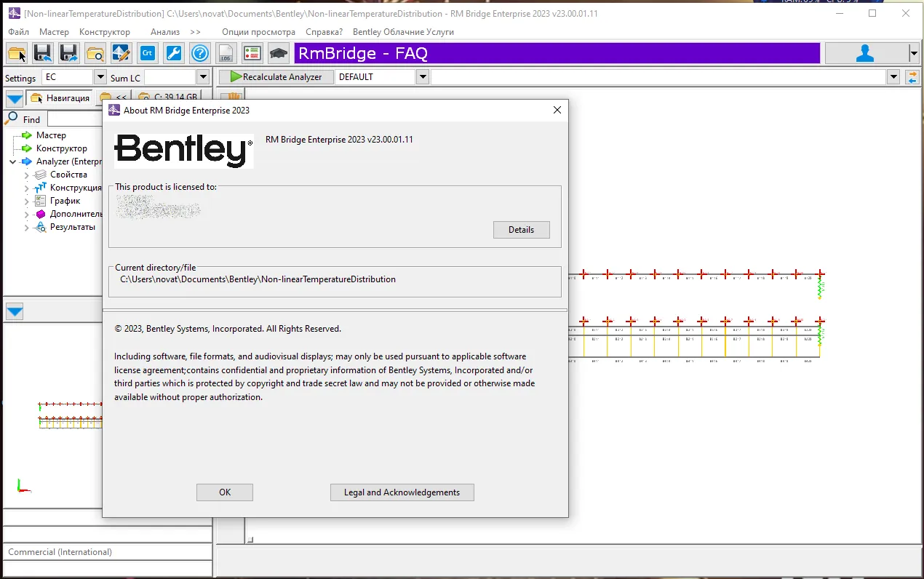This screenshot has width=924, height=579.
Task: Open the Справка? menu
Action: (x=324, y=32)
